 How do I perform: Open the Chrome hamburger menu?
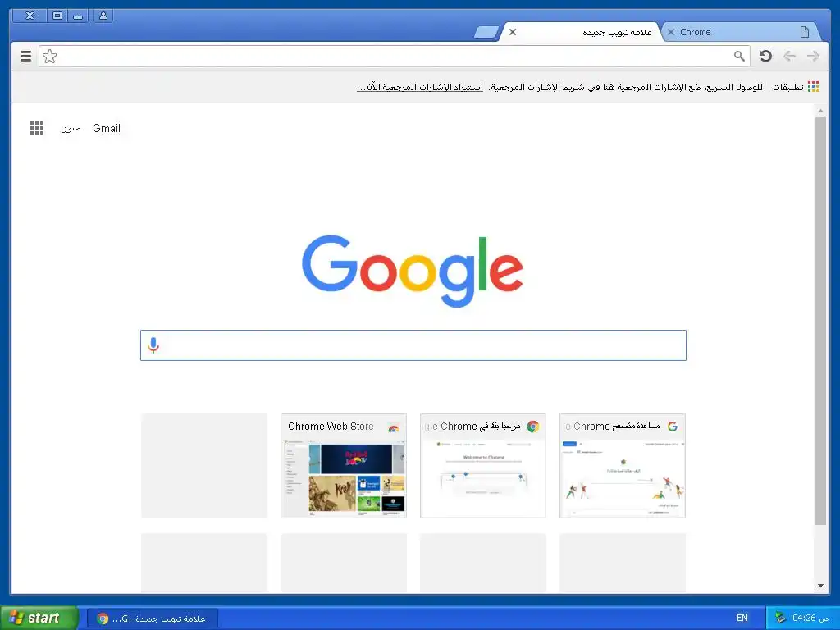click(25, 57)
